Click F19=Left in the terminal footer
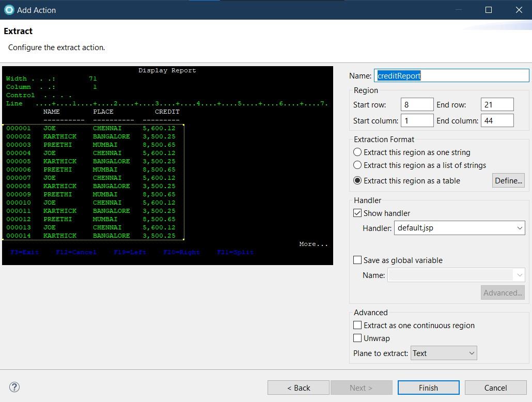532x402 pixels. (130, 252)
